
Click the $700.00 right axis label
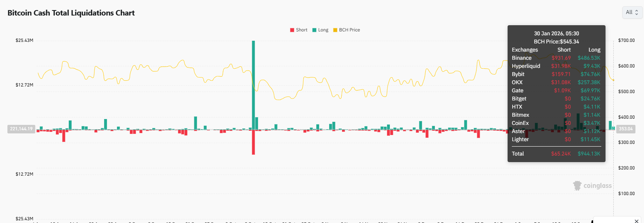[x=626, y=40]
